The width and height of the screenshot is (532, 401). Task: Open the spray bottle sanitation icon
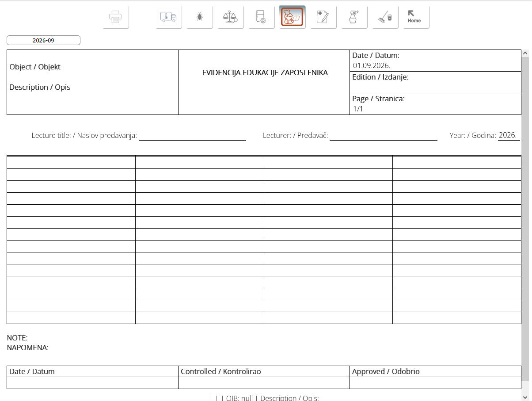coord(354,17)
